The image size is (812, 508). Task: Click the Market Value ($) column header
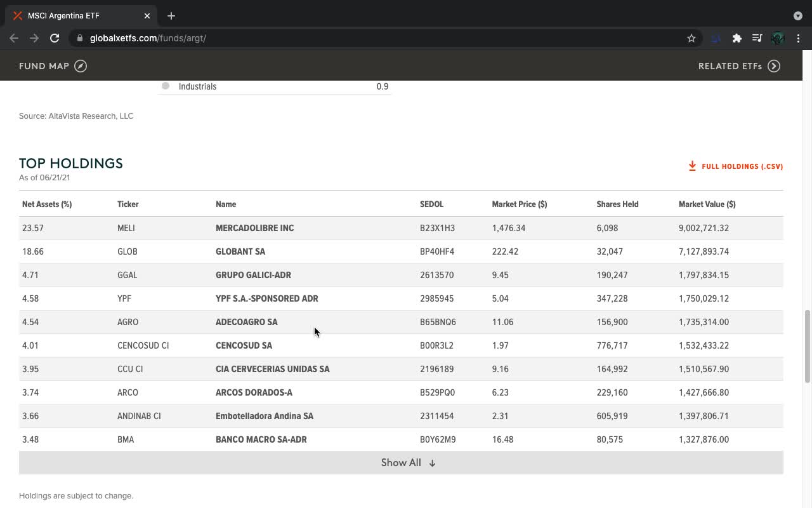[707, 204]
